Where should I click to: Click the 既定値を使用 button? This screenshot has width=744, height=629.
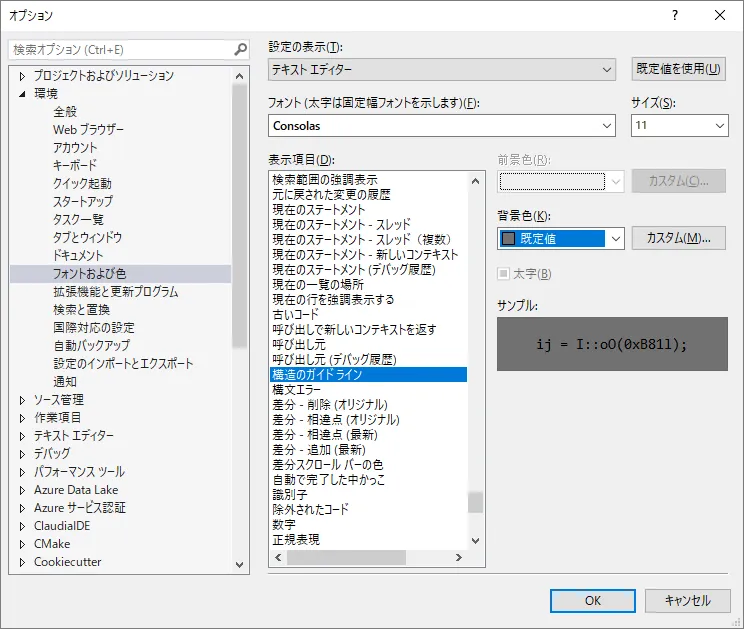click(x=679, y=69)
